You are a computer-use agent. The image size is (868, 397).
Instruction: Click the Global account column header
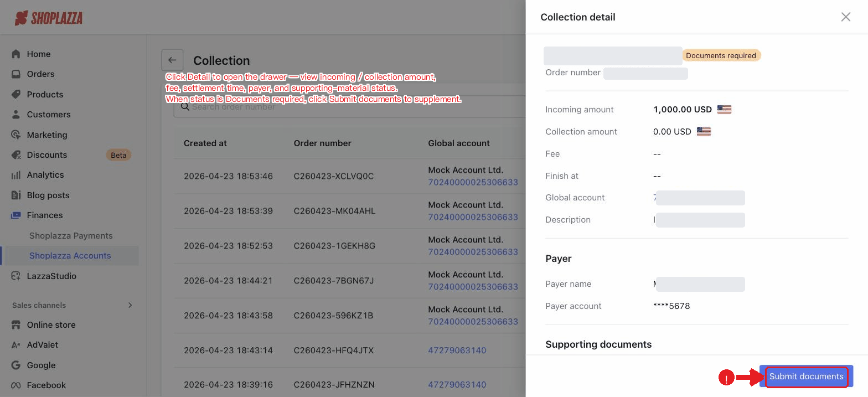coord(459,143)
